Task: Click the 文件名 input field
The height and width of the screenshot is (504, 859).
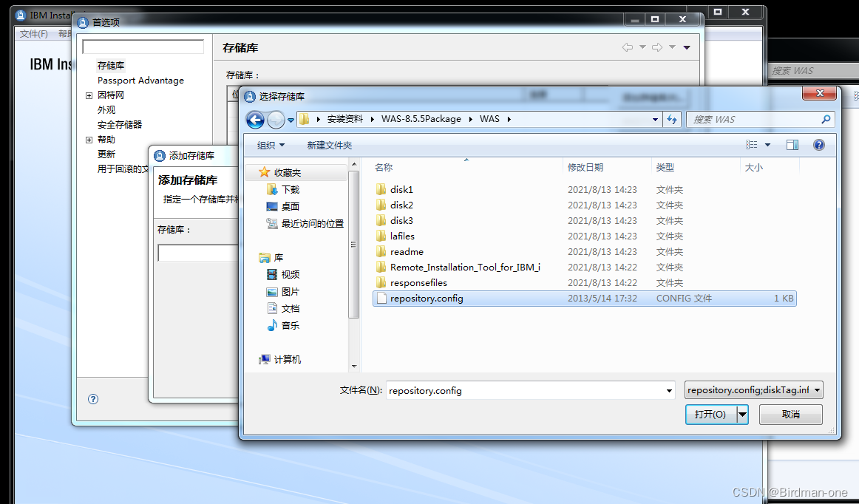Action: click(526, 391)
